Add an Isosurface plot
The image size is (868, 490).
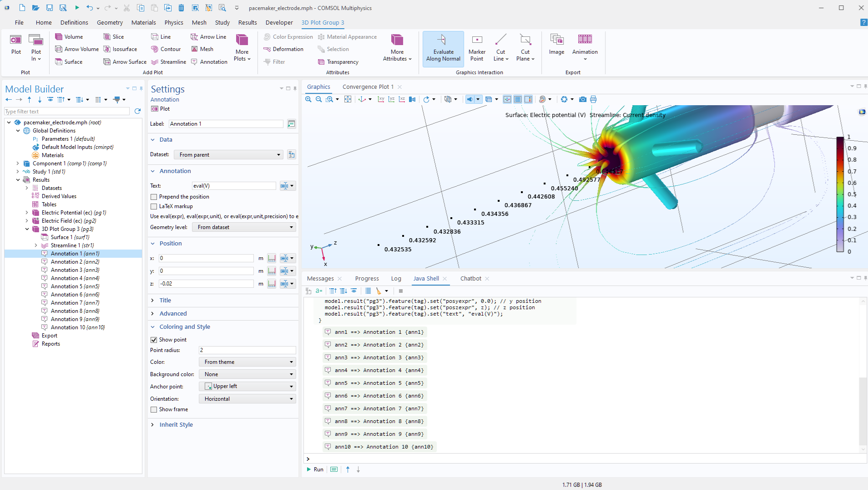pos(120,49)
